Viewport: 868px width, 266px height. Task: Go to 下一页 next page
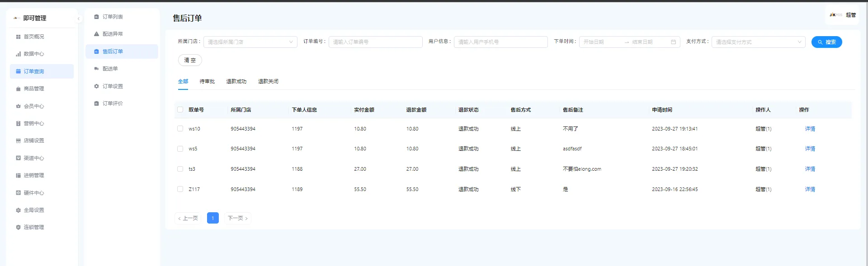click(238, 218)
